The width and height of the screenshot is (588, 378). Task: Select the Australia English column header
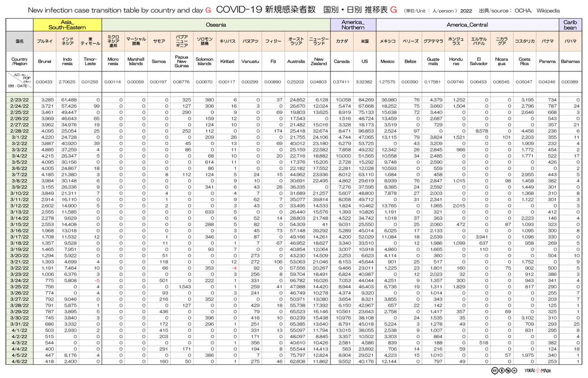pos(296,62)
